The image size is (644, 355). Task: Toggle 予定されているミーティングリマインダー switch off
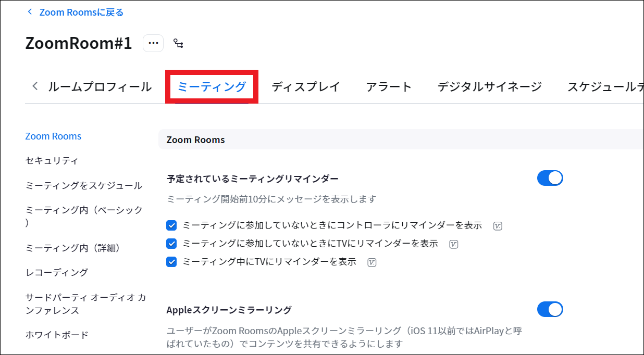(x=550, y=178)
